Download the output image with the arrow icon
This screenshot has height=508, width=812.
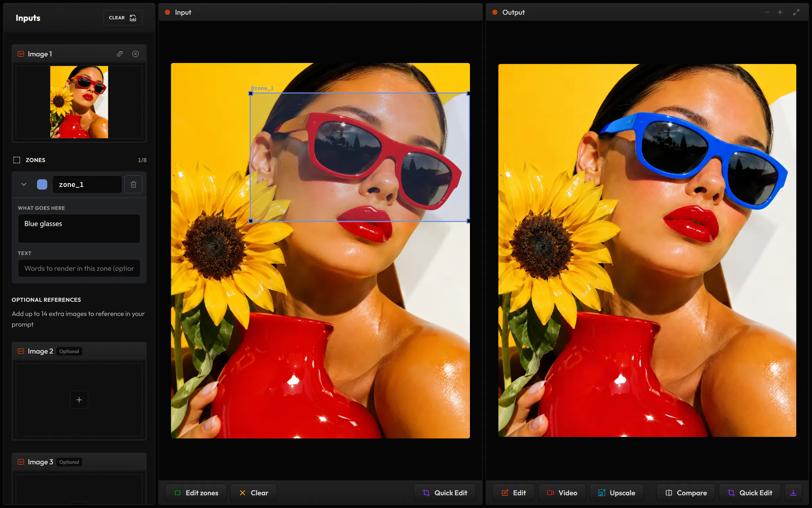(x=793, y=493)
